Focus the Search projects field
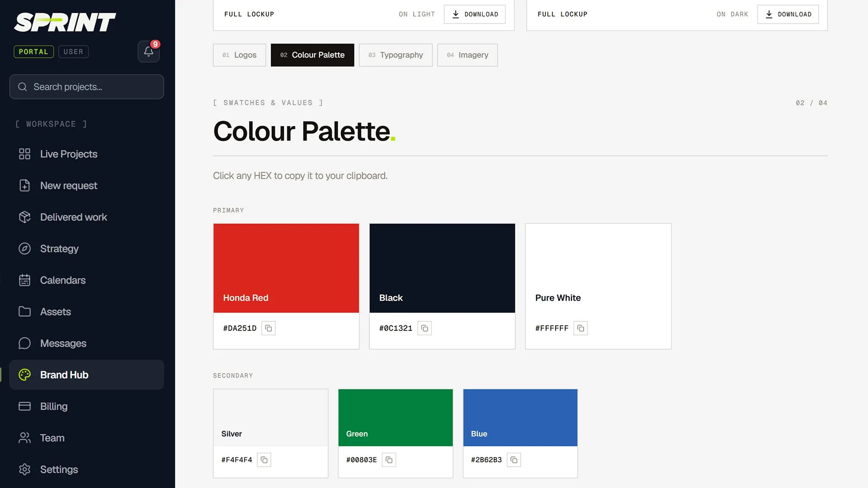Image resolution: width=868 pixels, height=488 pixels. [86, 87]
